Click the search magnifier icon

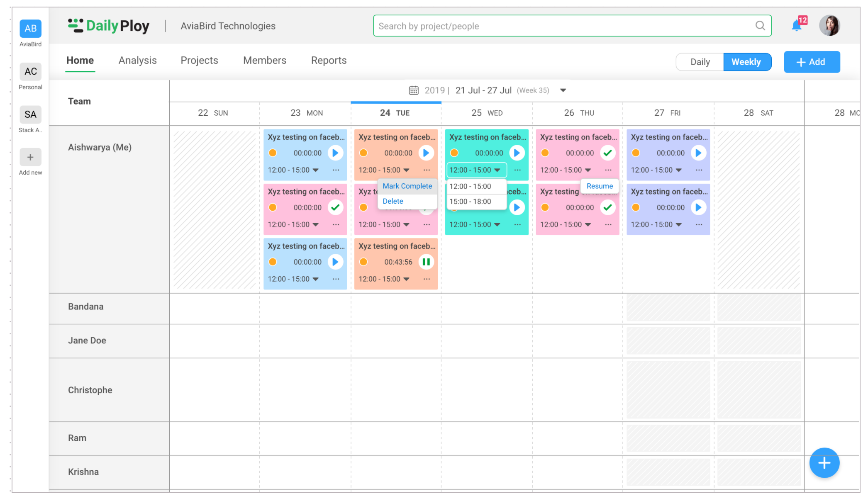[760, 26]
